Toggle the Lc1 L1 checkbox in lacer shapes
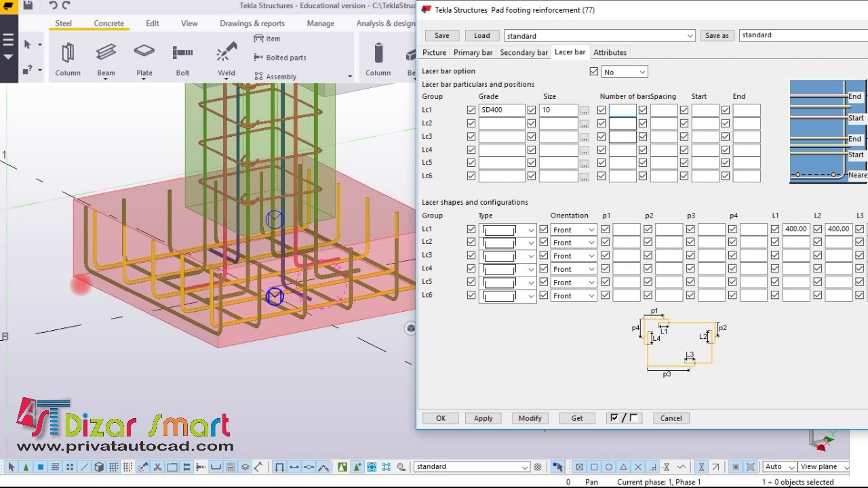Image resolution: width=868 pixels, height=488 pixels. (775, 230)
